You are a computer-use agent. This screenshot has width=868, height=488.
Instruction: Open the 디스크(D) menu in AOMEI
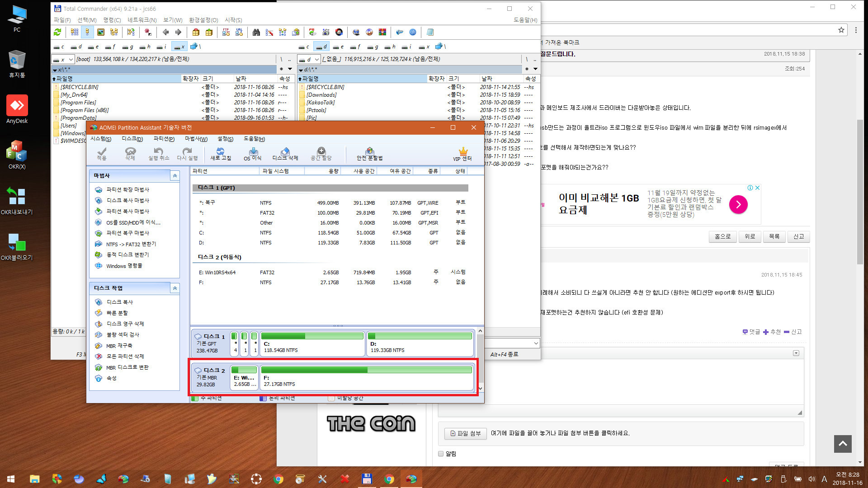pyautogui.click(x=132, y=139)
